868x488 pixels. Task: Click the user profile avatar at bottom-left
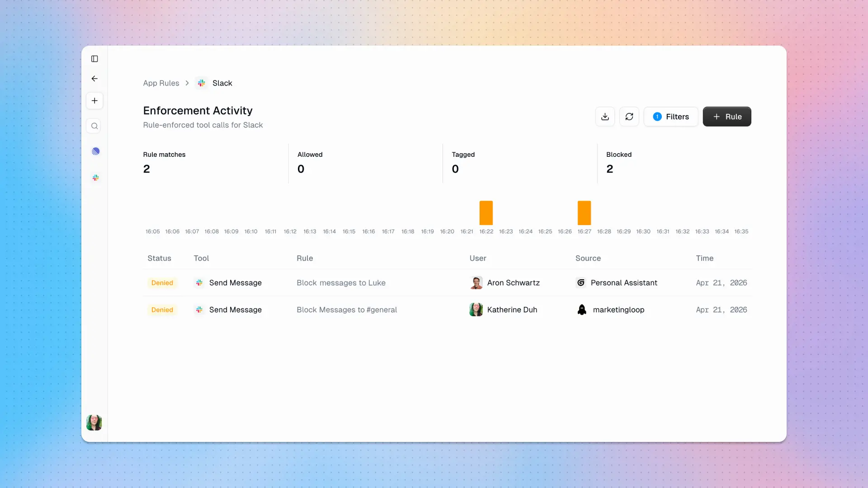coord(94,422)
